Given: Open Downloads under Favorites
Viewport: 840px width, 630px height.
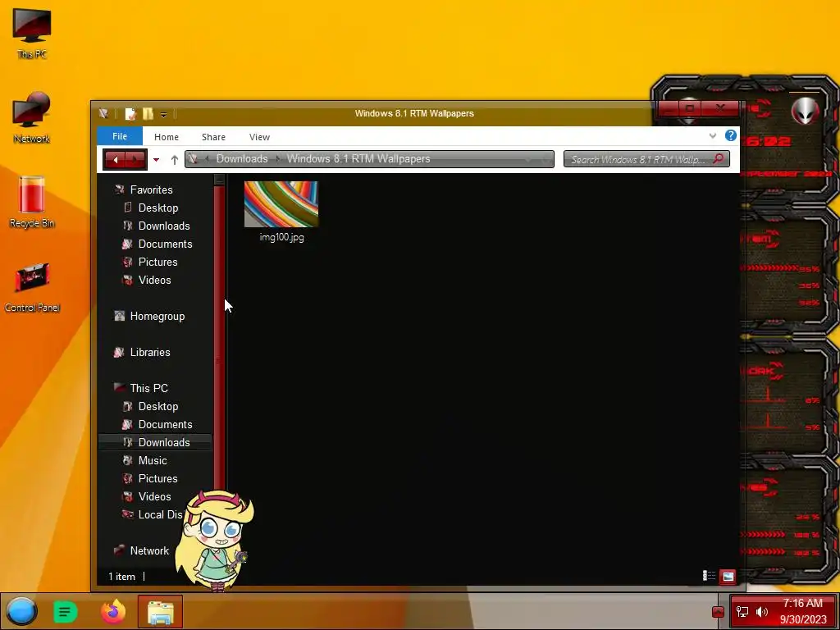Looking at the screenshot, I should 164,226.
